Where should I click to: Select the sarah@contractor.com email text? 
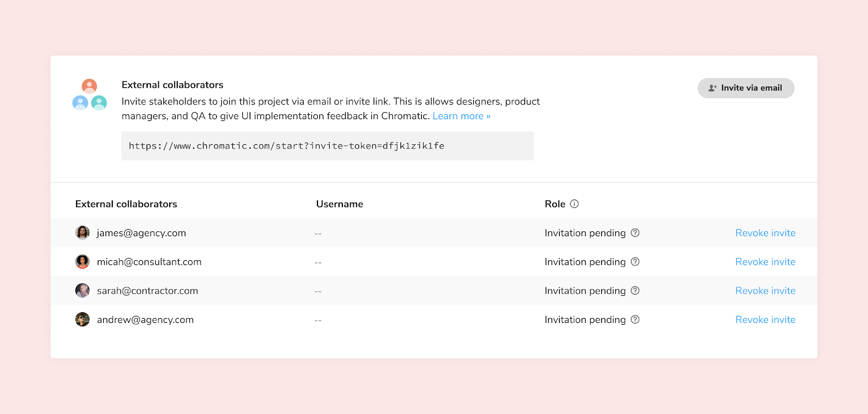(148, 291)
